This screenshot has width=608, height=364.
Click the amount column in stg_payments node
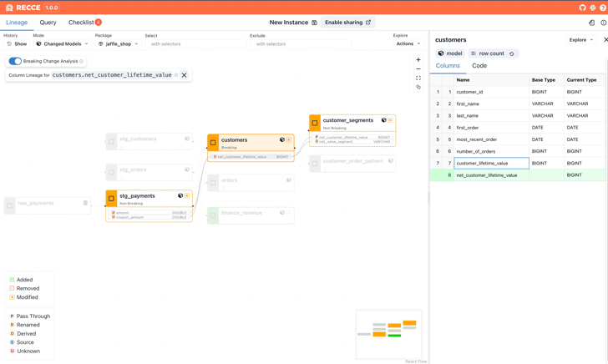pos(149,213)
